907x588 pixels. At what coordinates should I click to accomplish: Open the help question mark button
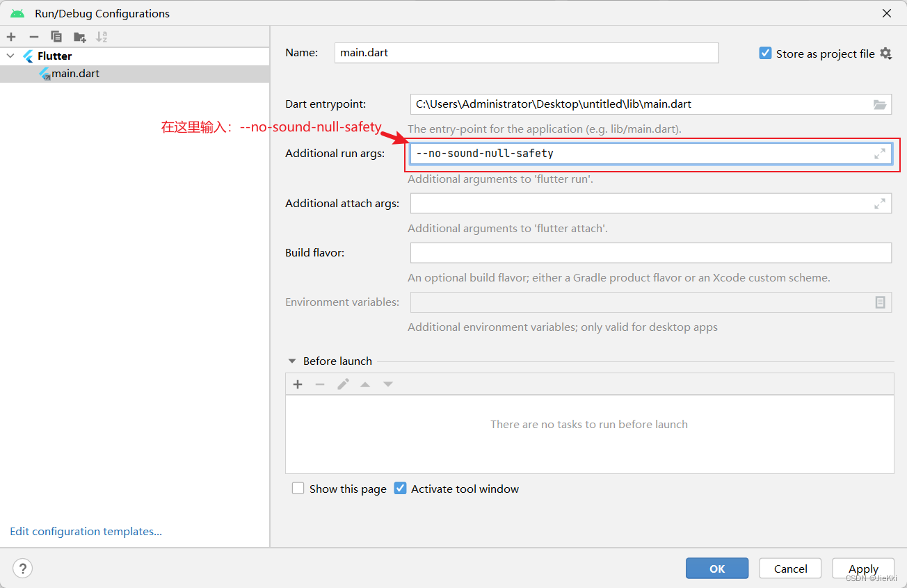(23, 569)
